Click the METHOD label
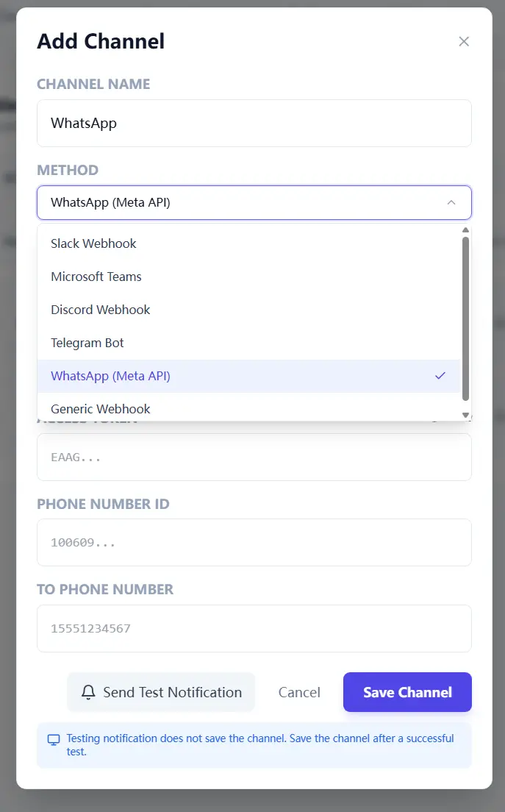This screenshot has width=505, height=812. click(x=68, y=170)
